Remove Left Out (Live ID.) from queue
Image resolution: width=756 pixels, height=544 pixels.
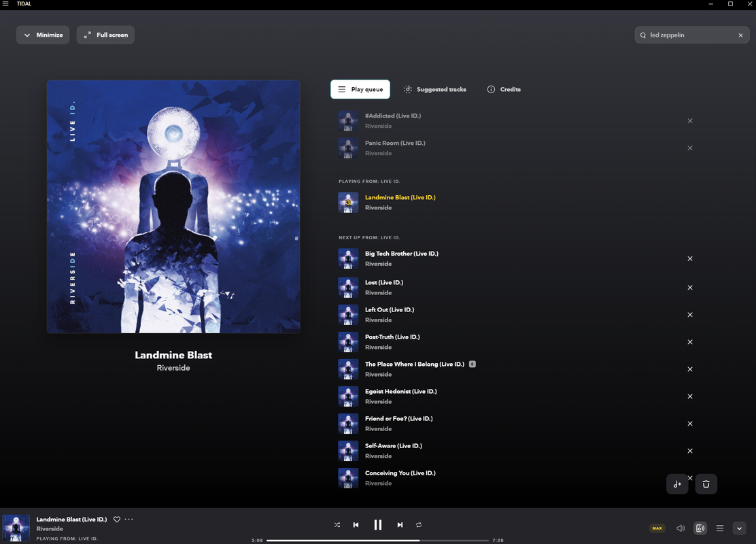690,315
